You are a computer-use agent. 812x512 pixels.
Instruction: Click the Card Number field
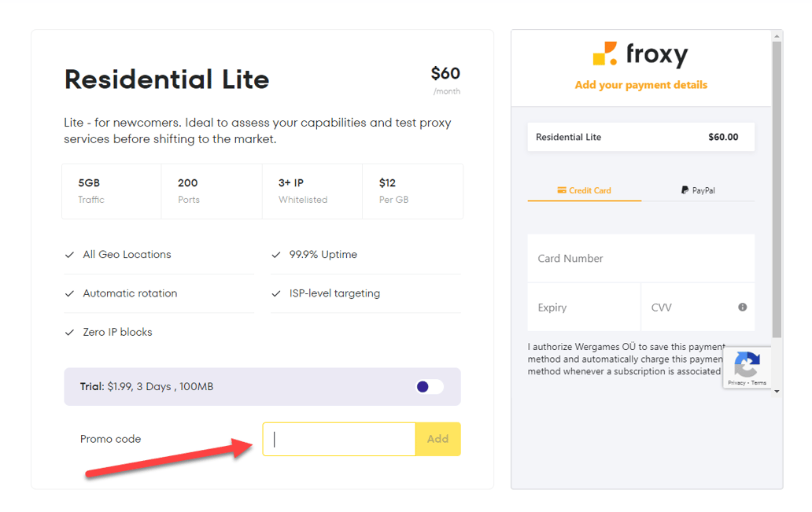(640, 258)
